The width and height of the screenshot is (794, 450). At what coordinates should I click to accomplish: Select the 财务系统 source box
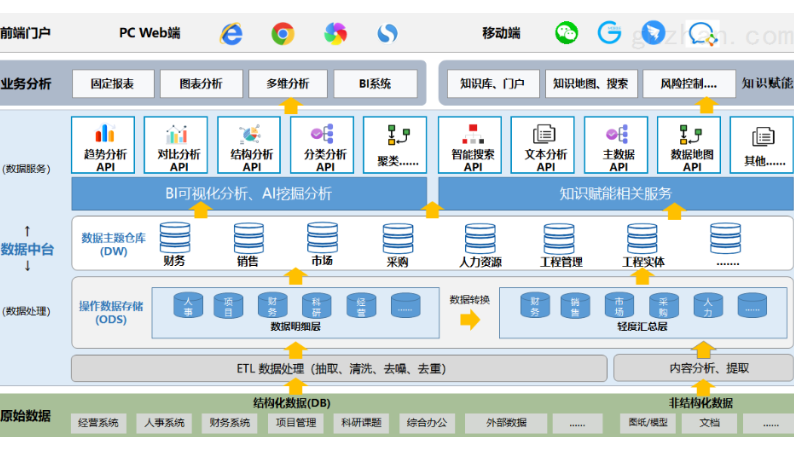pos(229,423)
